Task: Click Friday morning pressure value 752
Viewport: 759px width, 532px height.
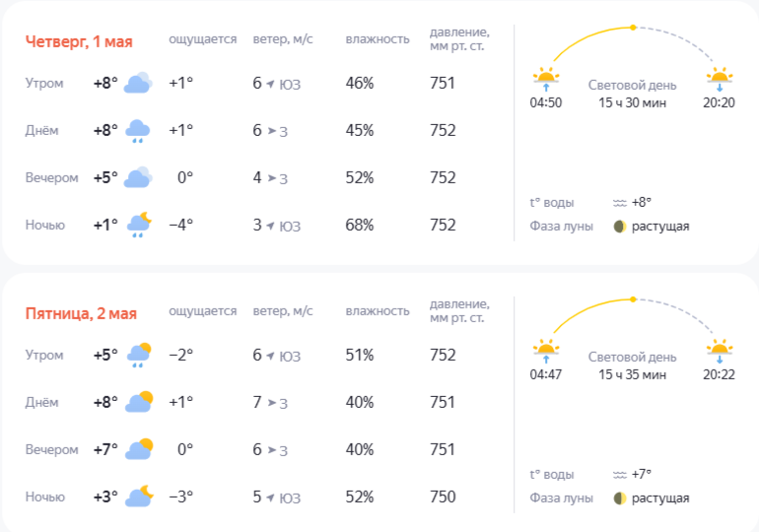Action: tap(443, 355)
